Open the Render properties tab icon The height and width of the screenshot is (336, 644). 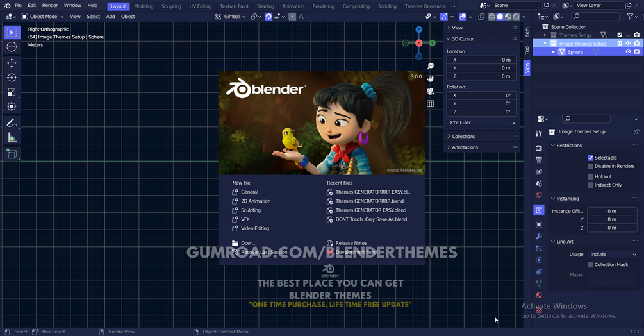[x=539, y=147]
